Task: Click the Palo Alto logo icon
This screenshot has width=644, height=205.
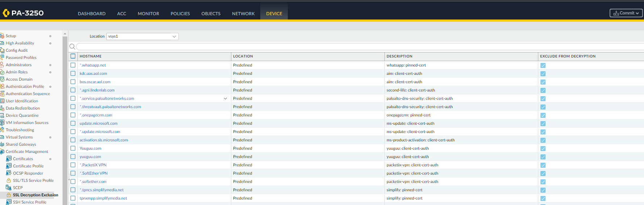Action: click(6, 13)
